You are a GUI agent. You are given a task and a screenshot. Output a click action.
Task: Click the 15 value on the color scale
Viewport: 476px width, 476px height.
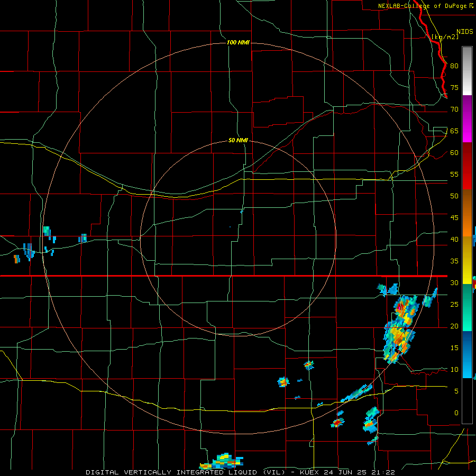454,348
